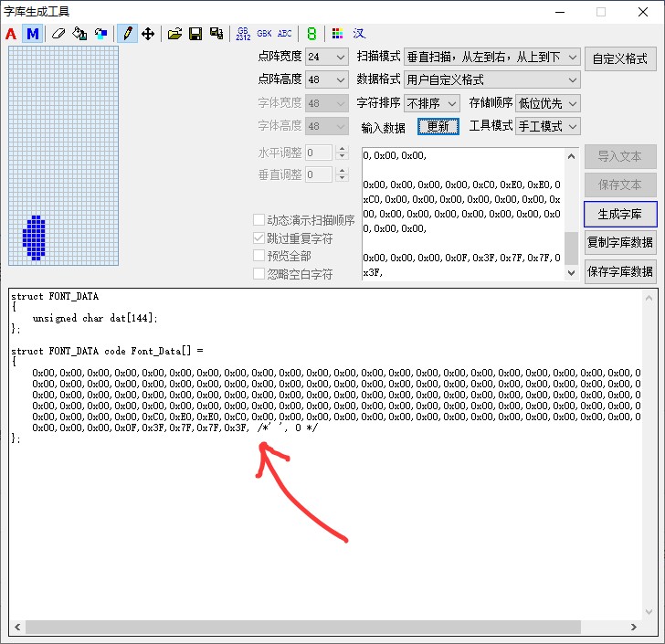Toggle the 动态演示扫描顺序 checkbox
Image resolution: width=665 pixels, height=644 pixels.
(x=259, y=220)
